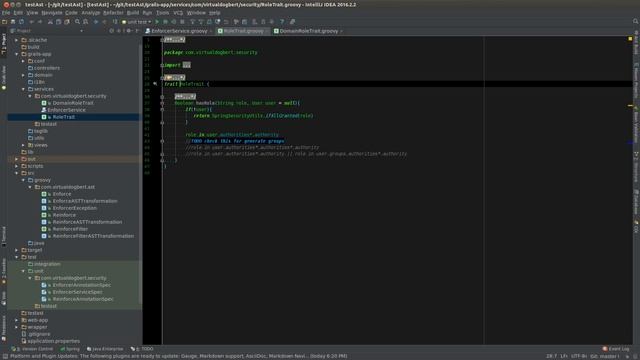Image resolution: width=640 pixels, height=360 pixels.
Task: Click the Paste toolbar icon
Action: pos(67,22)
